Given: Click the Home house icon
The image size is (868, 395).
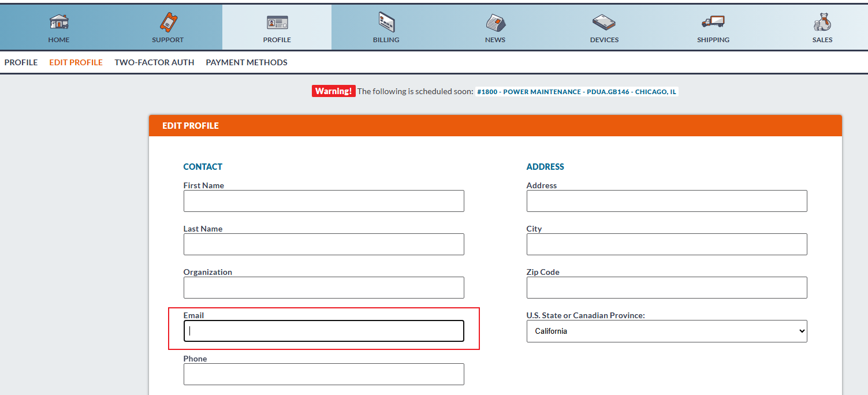Looking at the screenshot, I should pos(58,23).
